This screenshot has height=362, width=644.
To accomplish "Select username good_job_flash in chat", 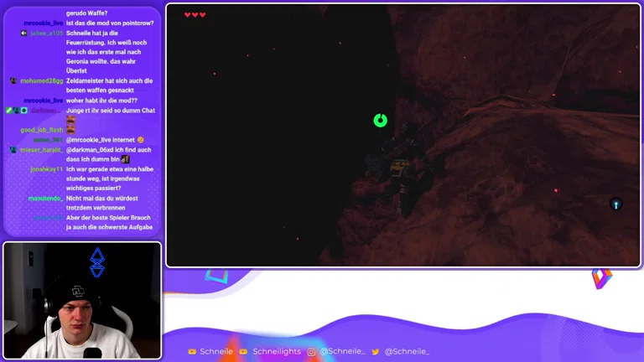I will (x=42, y=131).
